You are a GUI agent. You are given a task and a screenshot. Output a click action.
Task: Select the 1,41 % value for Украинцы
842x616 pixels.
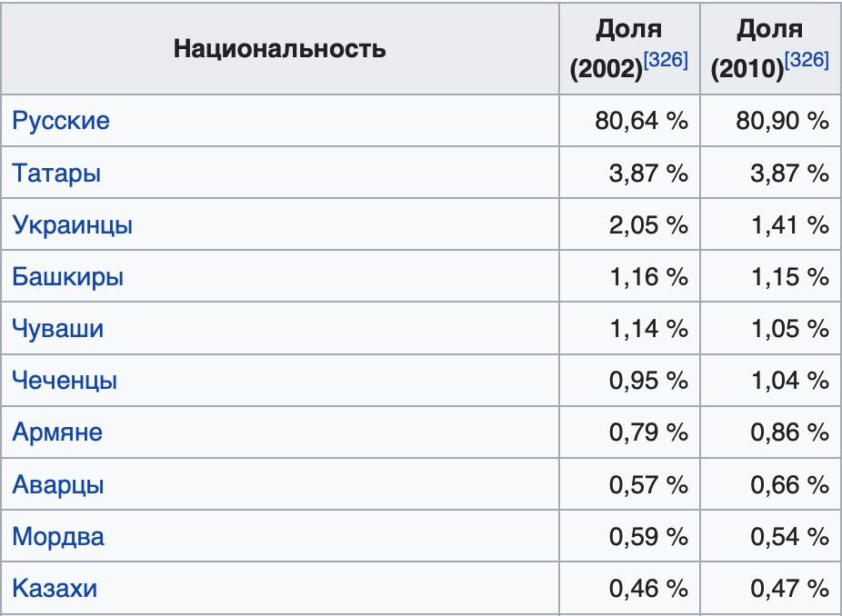pyautogui.click(x=789, y=224)
